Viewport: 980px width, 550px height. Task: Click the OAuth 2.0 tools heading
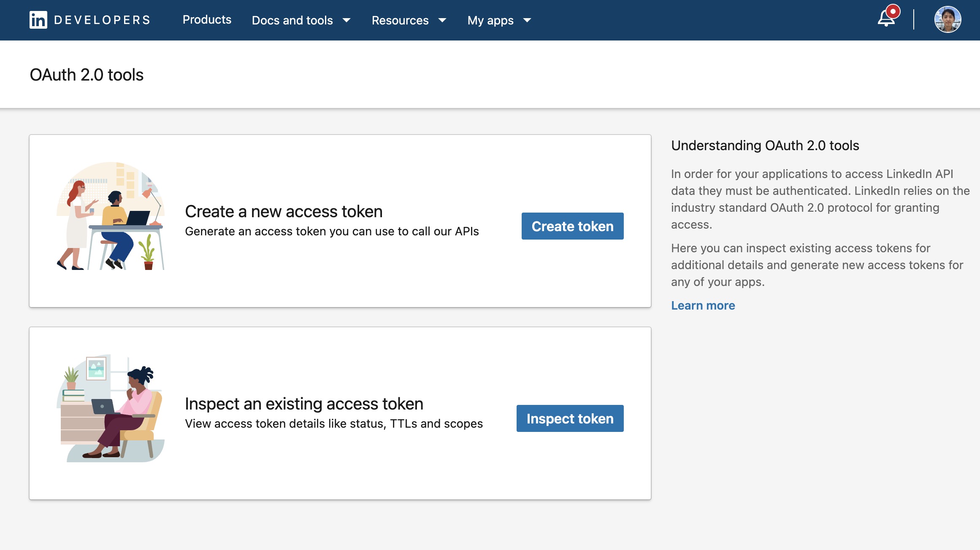point(87,74)
